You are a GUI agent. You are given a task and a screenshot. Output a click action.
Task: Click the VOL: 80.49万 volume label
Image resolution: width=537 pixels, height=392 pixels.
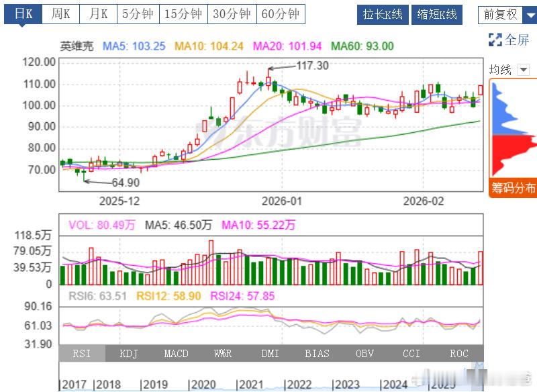pyautogui.click(x=102, y=225)
